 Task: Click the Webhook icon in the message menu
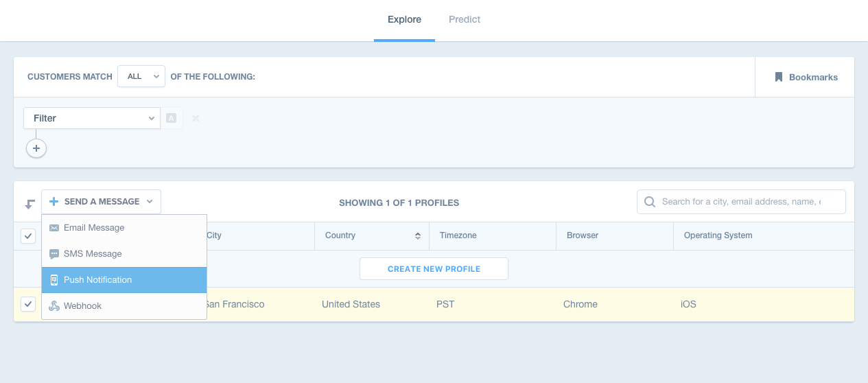54,306
